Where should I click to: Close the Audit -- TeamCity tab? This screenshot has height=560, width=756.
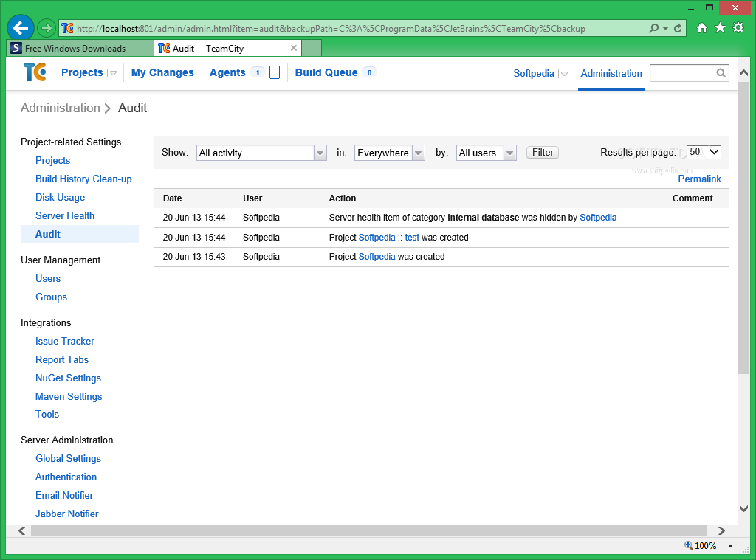pos(294,48)
